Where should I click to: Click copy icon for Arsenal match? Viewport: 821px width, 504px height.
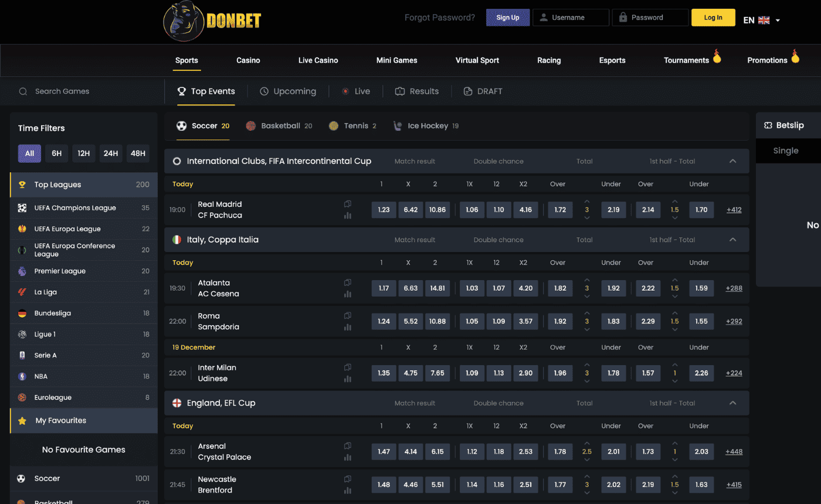(x=348, y=446)
